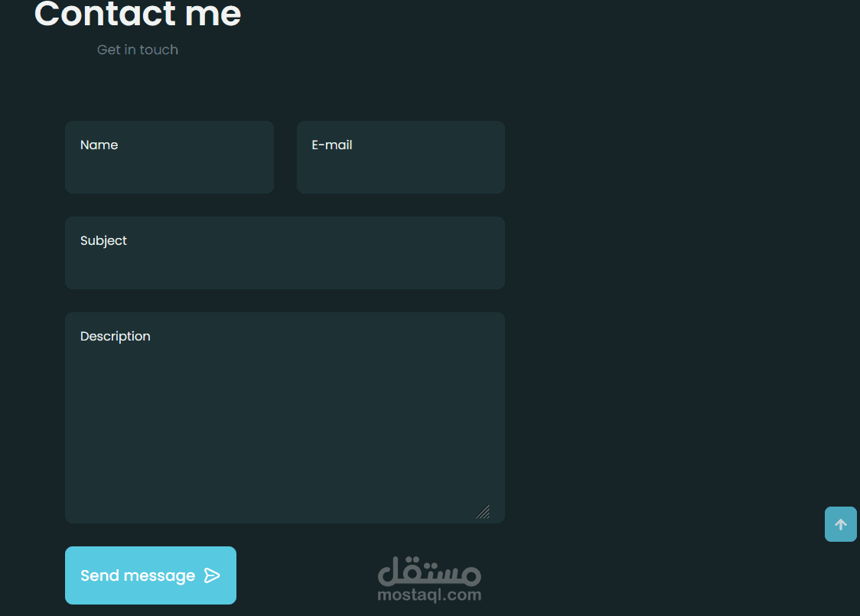Click the mostaql.com watermark text
This screenshot has height=616, width=860.
click(429, 595)
